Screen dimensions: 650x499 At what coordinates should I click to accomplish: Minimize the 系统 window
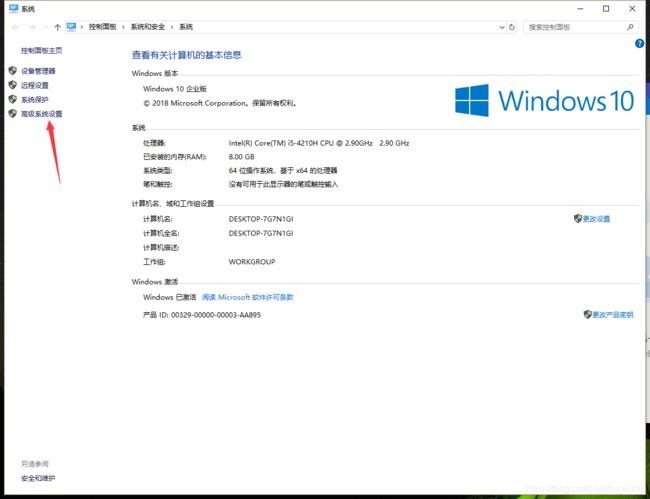tap(580, 9)
